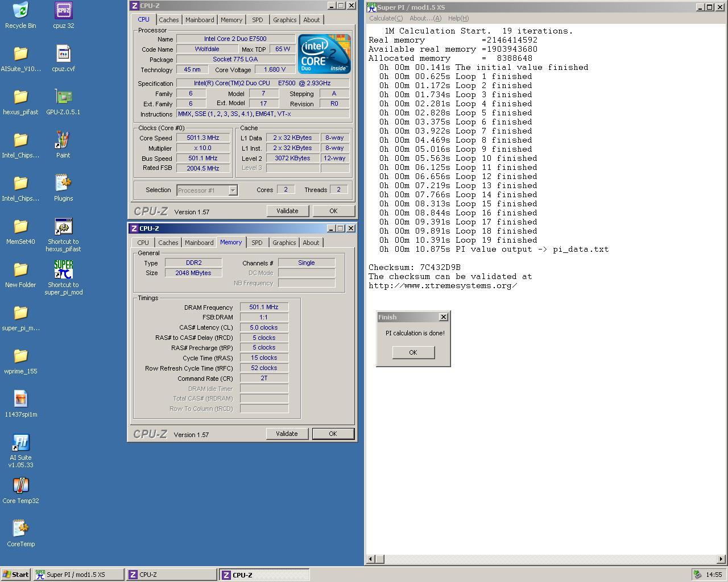Click the http://www.xtremesystems.org/ text
This screenshot has height=582, width=728.
click(443, 285)
